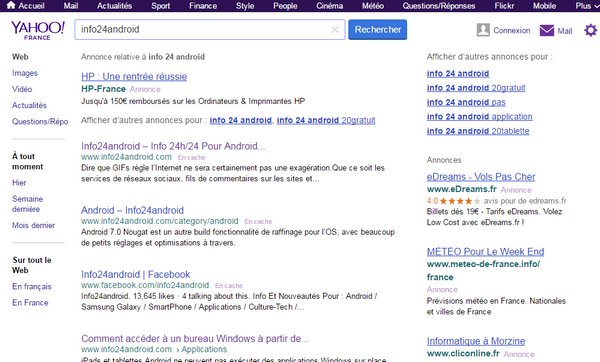Switch to Questions/Répo in sidebar
This screenshot has height=362, width=600.
coord(40,121)
